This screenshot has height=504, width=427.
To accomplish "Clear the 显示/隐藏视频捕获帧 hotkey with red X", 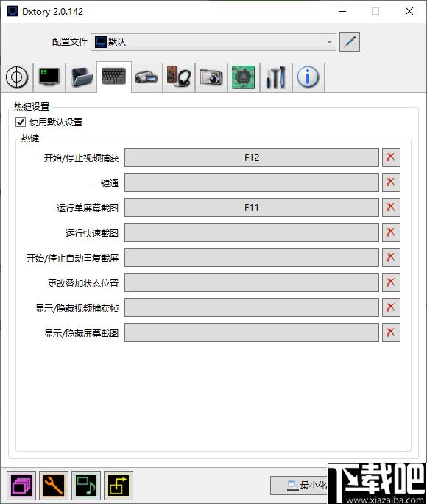I will point(391,307).
